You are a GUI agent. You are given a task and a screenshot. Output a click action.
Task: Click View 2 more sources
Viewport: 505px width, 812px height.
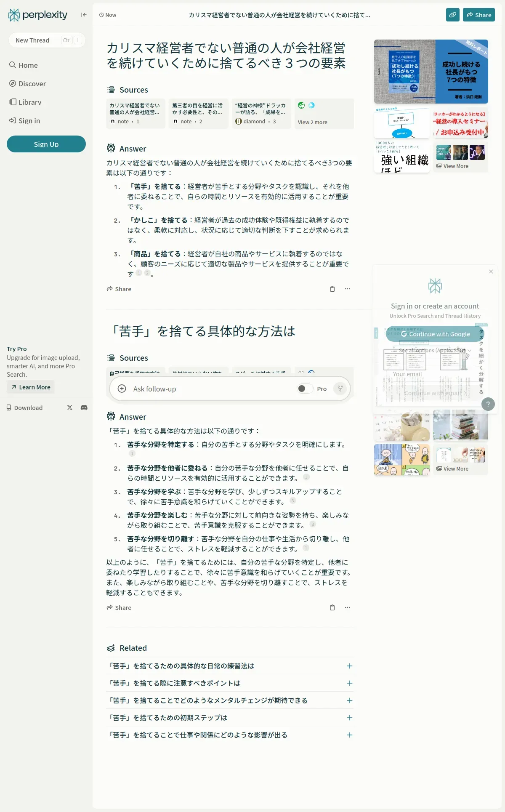pos(324,113)
